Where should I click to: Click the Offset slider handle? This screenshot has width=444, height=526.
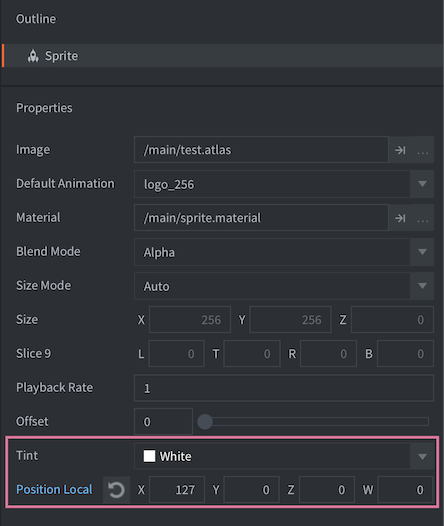coord(205,422)
